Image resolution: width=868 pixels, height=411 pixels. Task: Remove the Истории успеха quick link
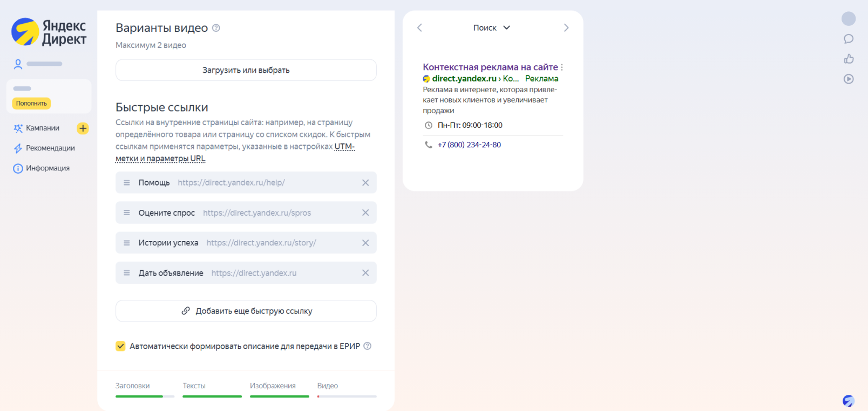point(365,243)
